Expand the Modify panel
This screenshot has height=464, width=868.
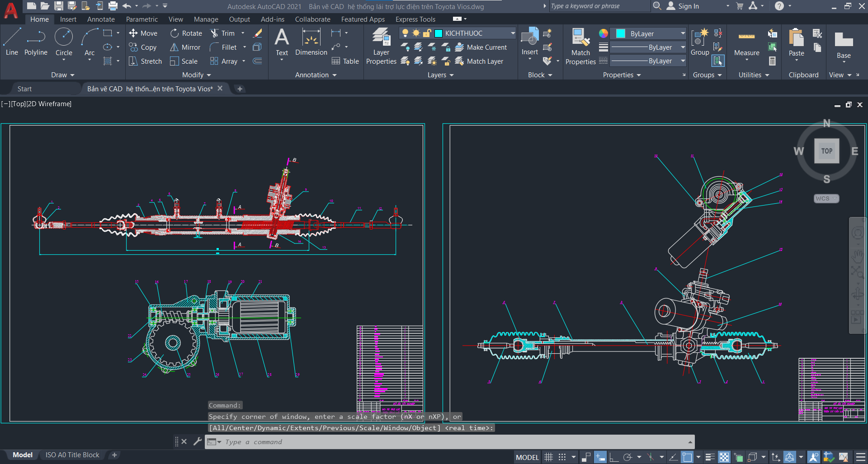[x=197, y=75]
